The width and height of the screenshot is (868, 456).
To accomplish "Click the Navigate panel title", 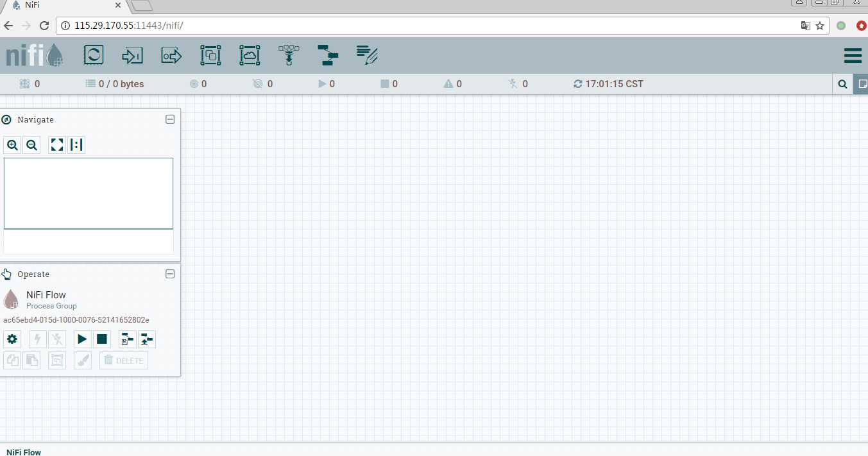I will (36, 120).
